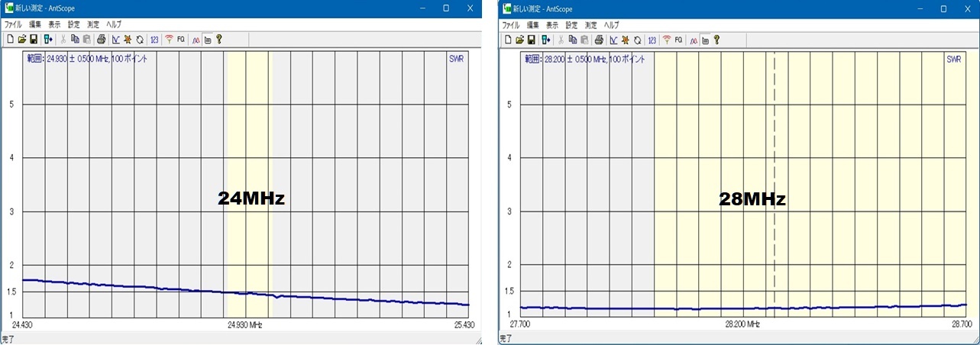Image resolution: width=980 pixels, height=345 pixels.
Task: Click the '123' data icon in the 28.200 MHz window
Action: coord(652,40)
